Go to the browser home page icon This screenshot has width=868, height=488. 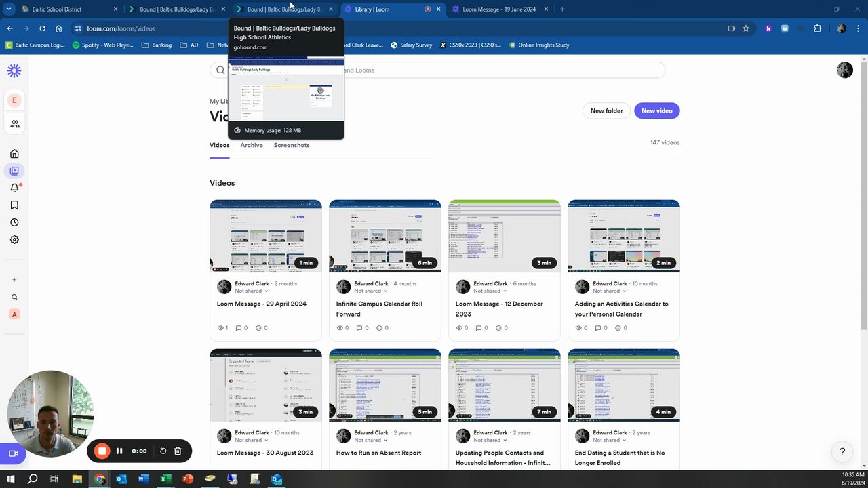(59, 28)
